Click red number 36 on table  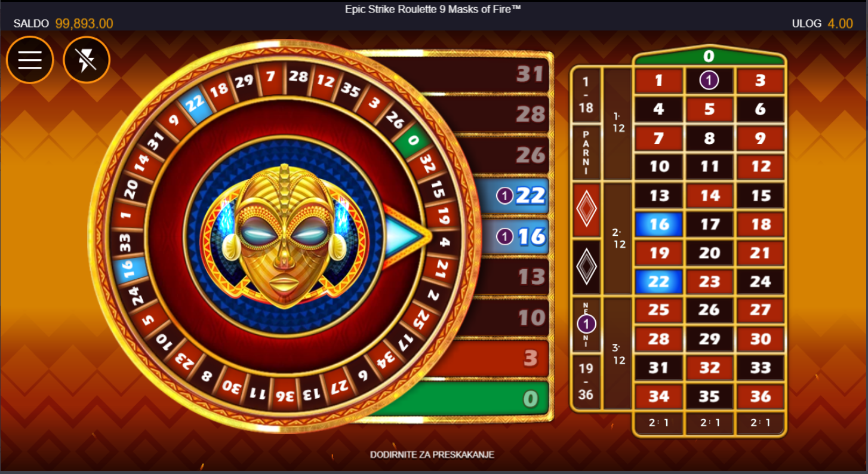(760, 396)
